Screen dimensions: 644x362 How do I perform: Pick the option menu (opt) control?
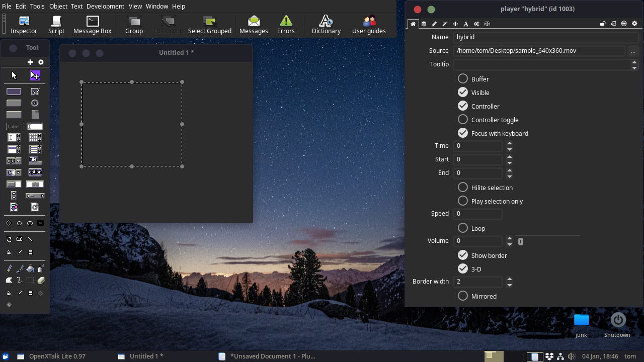(x=14, y=161)
